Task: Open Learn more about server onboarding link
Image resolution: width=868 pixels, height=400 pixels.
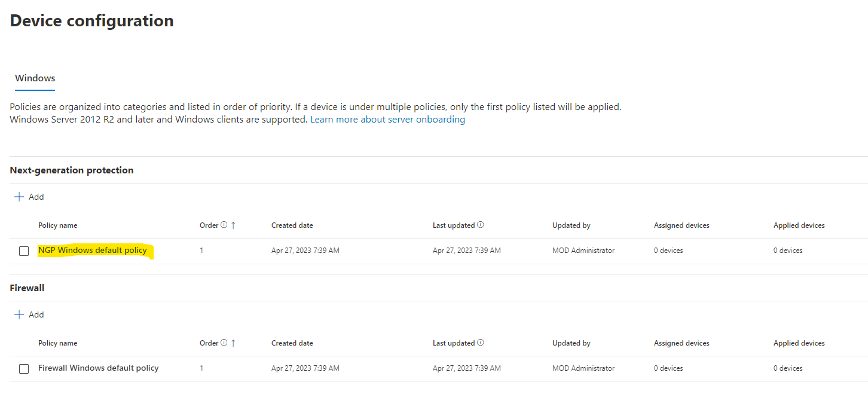Action: point(387,120)
